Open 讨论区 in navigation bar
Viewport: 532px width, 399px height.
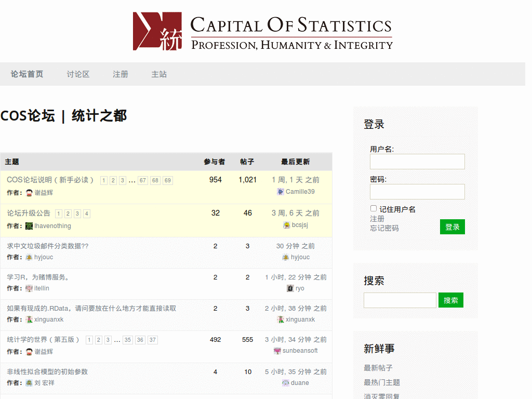coord(78,74)
